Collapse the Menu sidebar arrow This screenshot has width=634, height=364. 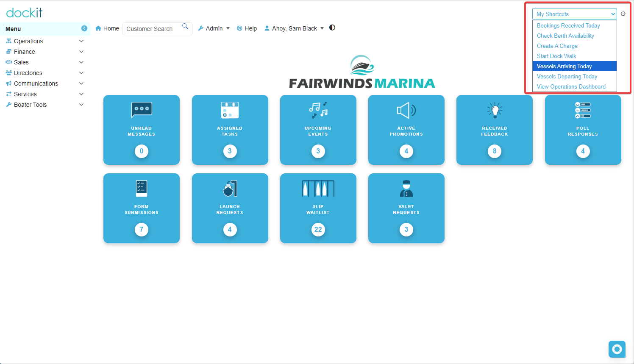tap(84, 28)
